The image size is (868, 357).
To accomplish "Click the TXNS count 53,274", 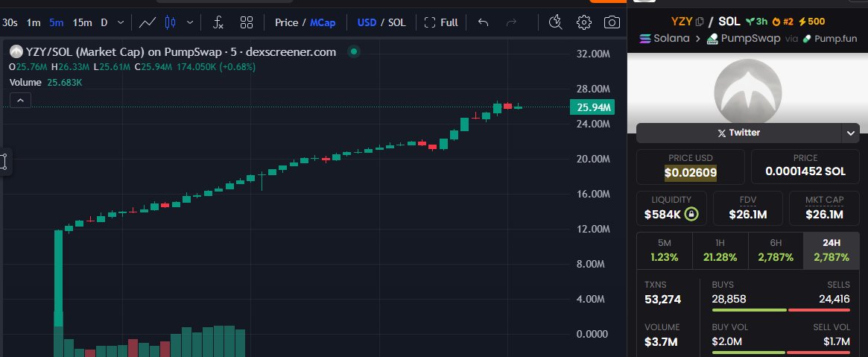I will 662,300.
